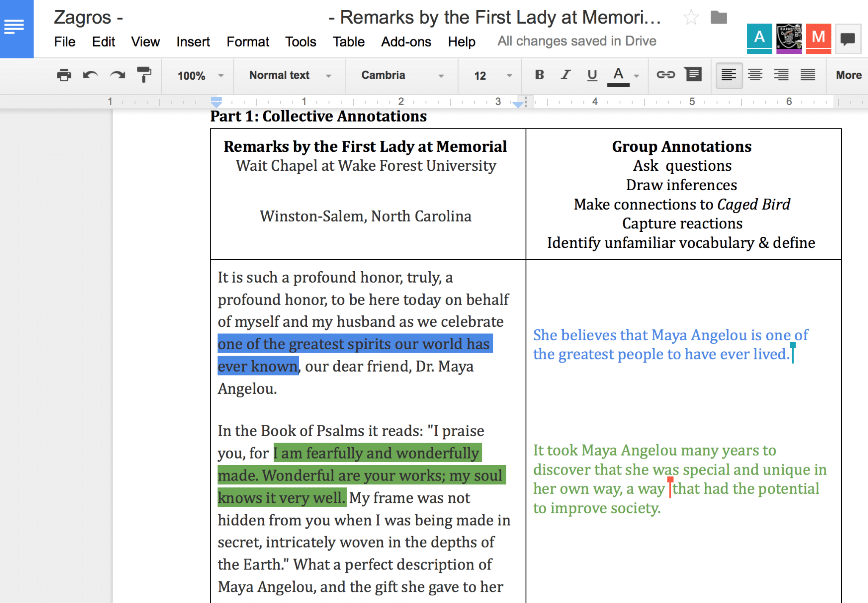Viewport: 868px width, 603px height.
Task: Move document using the folder icon
Action: [x=719, y=17]
